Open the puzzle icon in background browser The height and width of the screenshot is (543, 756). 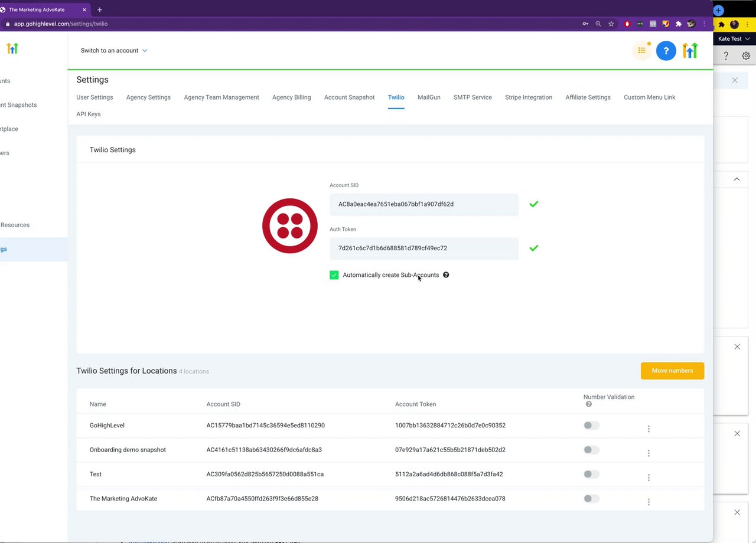(721, 24)
